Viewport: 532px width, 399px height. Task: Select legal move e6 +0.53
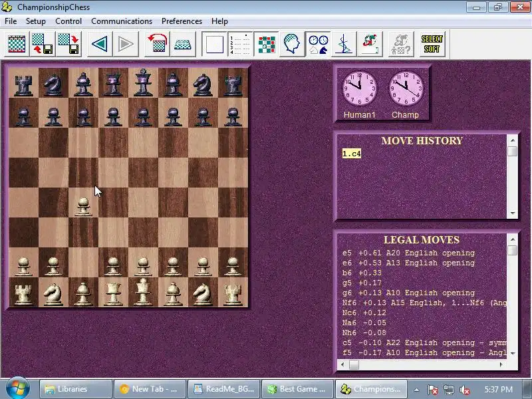[x=408, y=263]
